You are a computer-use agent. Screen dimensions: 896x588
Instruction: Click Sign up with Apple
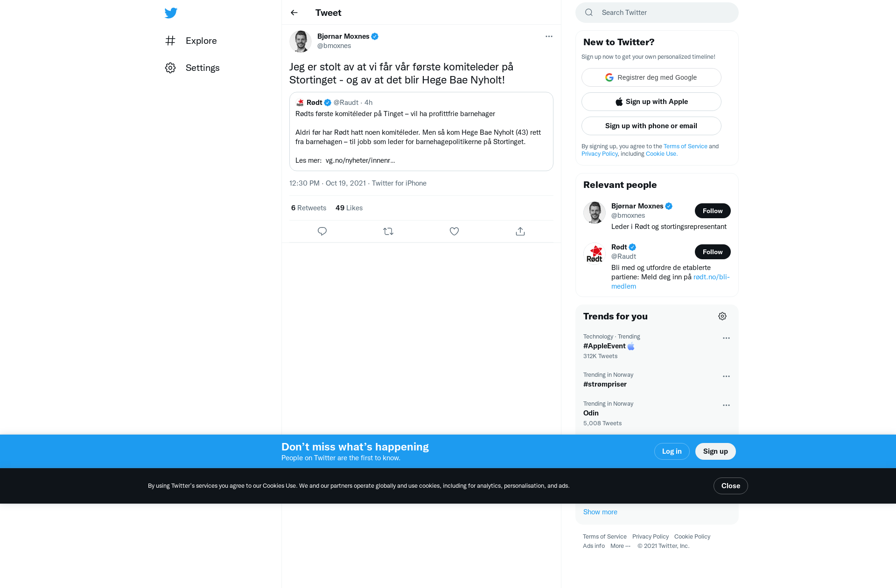point(651,102)
